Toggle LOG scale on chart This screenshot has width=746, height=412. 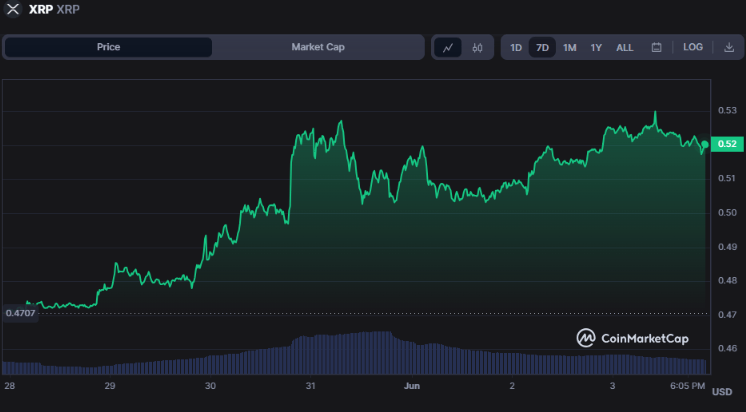pyautogui.click(x=693, y=47)
